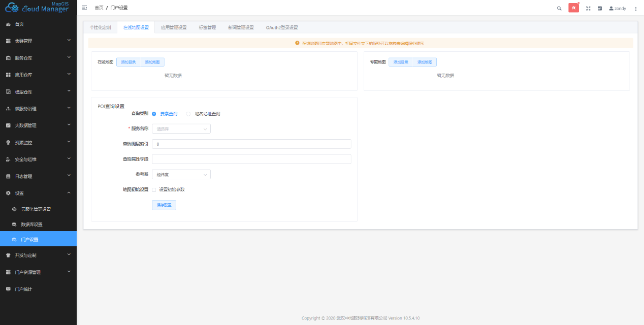Screen dimensions: 644x325
Task: Click the 服务仓库 icon in sidebar
Action: [8, 58]
